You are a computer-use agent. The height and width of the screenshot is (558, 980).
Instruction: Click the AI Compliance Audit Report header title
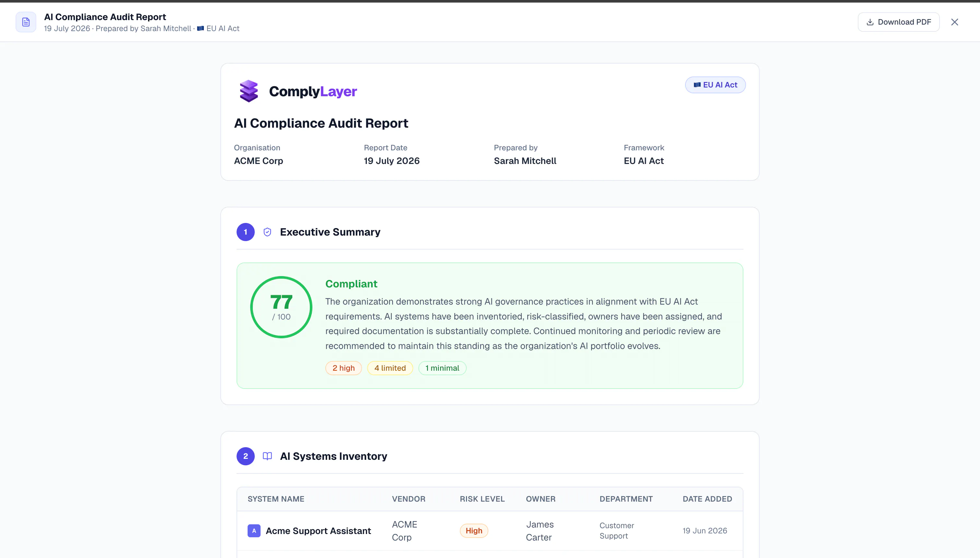tap(105, 17)
